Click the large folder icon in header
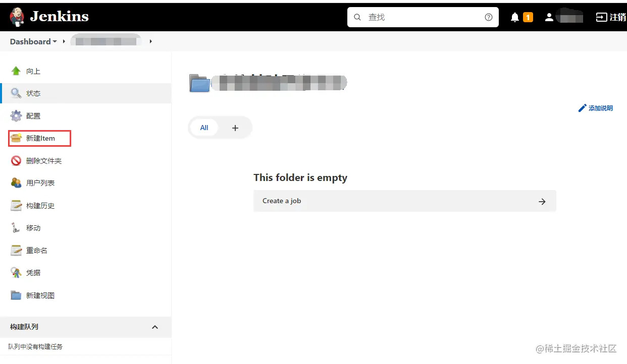 click(x=199, y=83)
